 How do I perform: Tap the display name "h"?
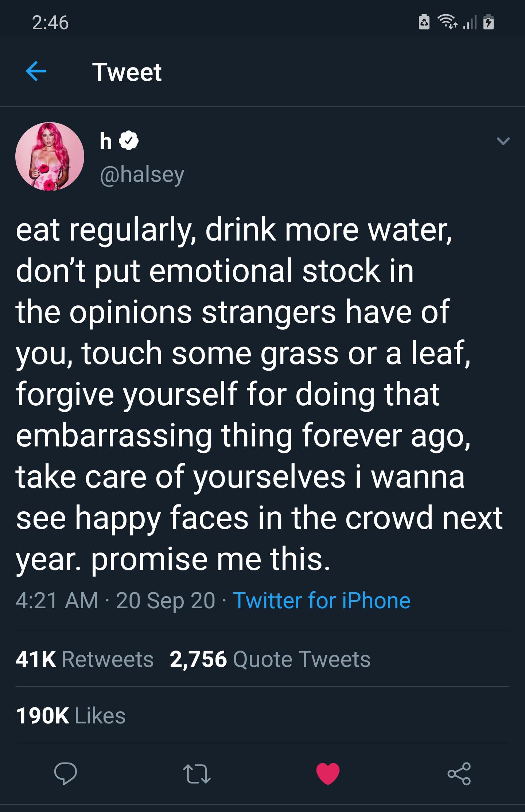click(106, 141)
